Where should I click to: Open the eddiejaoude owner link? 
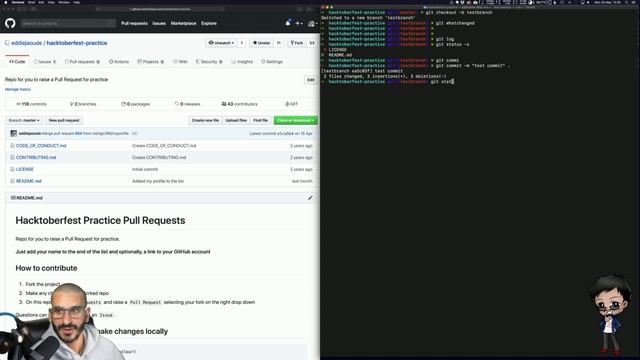[x=27, y=43]
